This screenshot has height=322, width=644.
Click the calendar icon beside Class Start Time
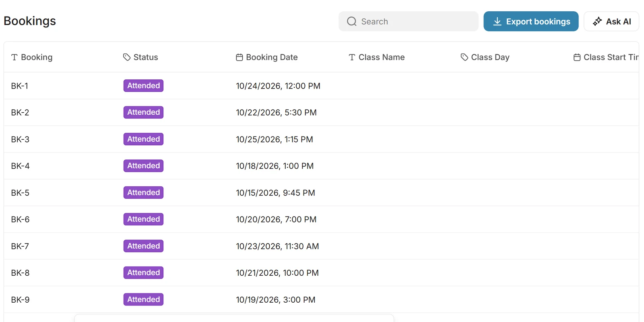click(x=577, y=57)
